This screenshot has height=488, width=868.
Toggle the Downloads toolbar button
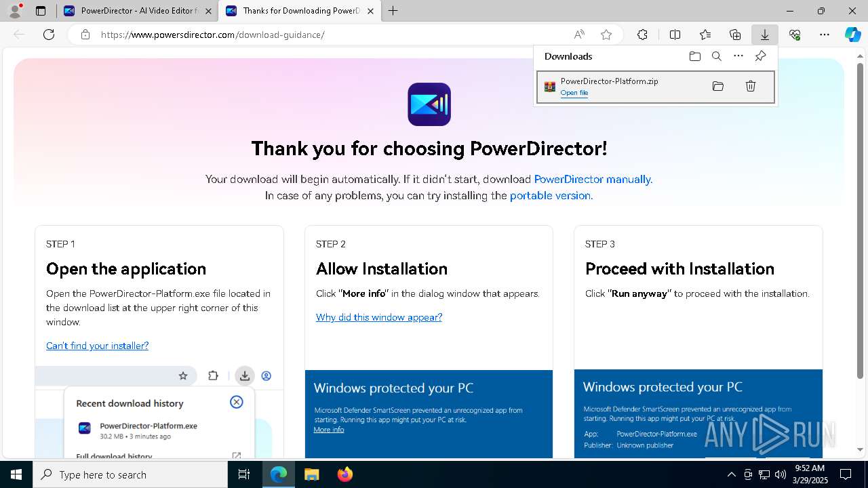765,35
